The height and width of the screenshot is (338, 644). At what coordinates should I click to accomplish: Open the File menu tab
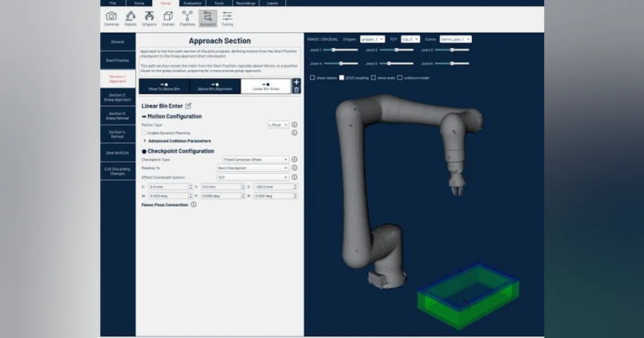tap(113, 3)
